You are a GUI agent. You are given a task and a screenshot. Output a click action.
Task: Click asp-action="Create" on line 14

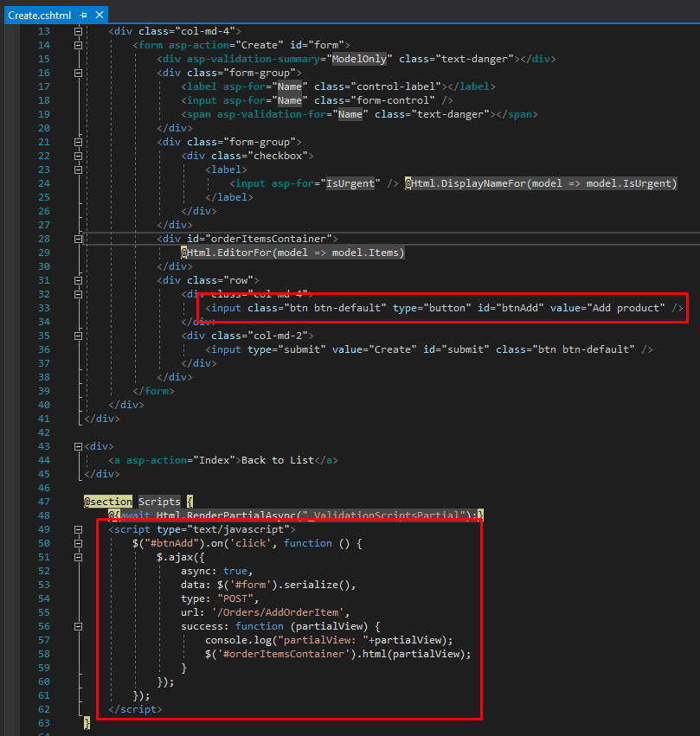click(x=226, y=45)
